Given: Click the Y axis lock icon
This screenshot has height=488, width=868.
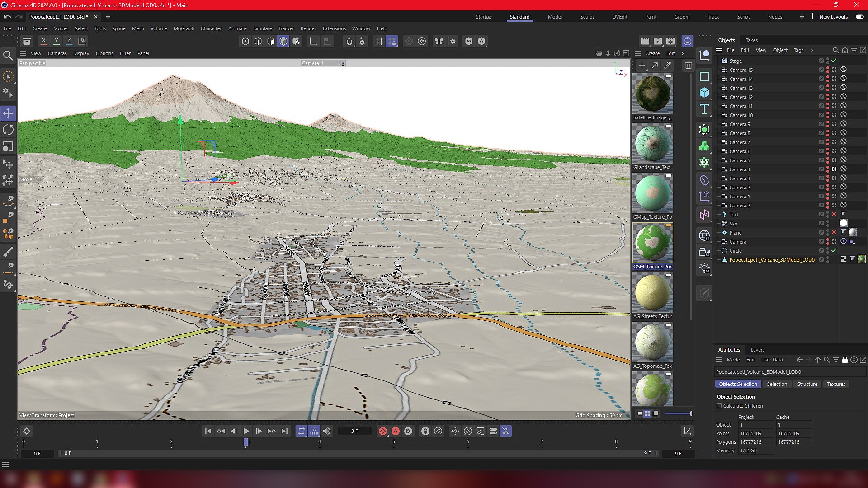Looking at the screenshot, I should (56, 41).
